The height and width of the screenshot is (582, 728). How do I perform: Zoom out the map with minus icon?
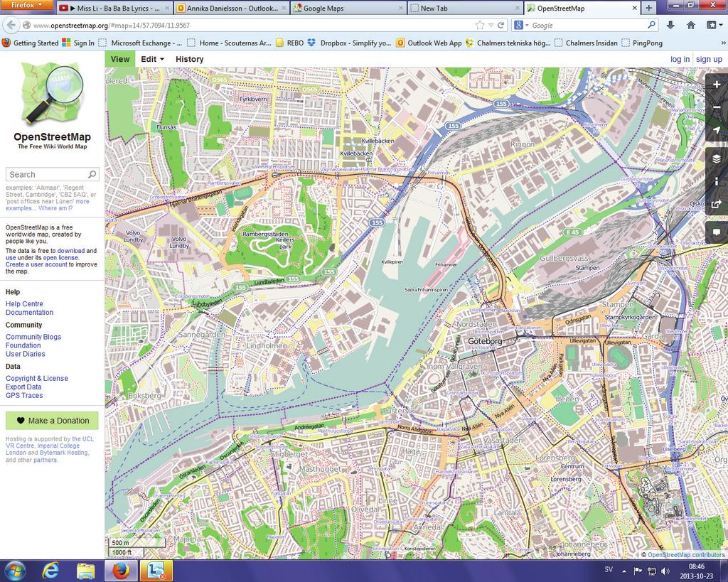pyautogui.click(x=717, y=107)
